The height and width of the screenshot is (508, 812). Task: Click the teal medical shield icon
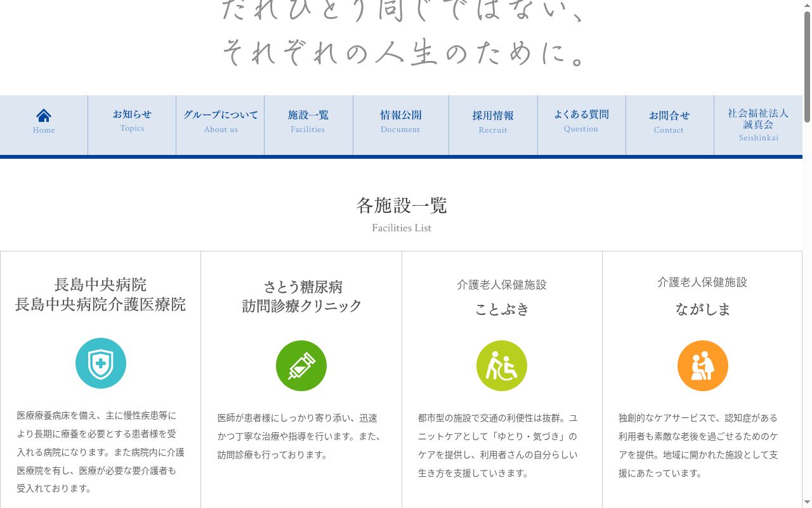(x=101, y=363)
